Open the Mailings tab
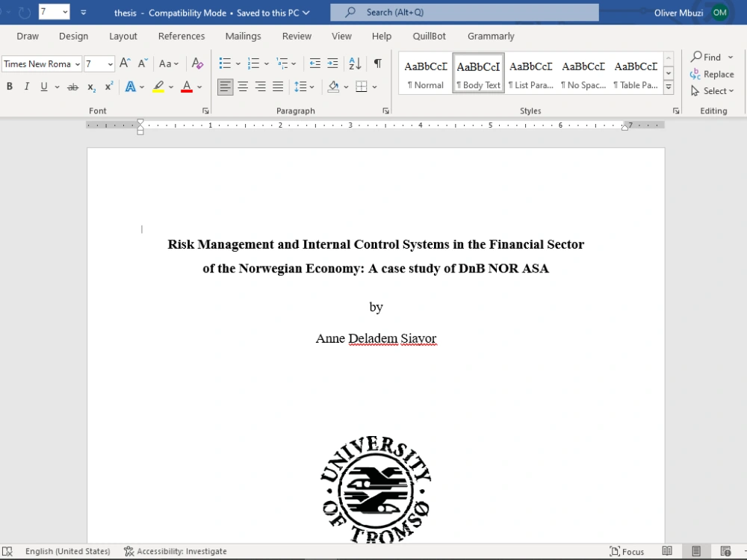This screenshot has height=560, width=747. coord(243,36)
